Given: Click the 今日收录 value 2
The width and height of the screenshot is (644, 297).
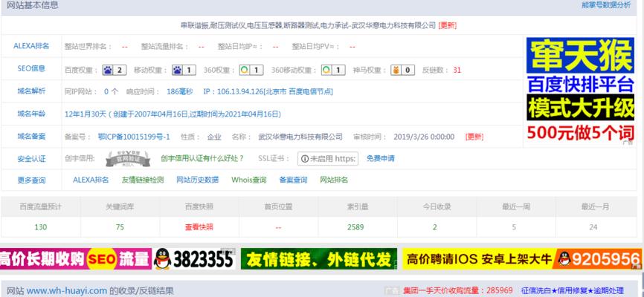Looking at the screenshot, I should pyautogui.click(x=434, y=227).
